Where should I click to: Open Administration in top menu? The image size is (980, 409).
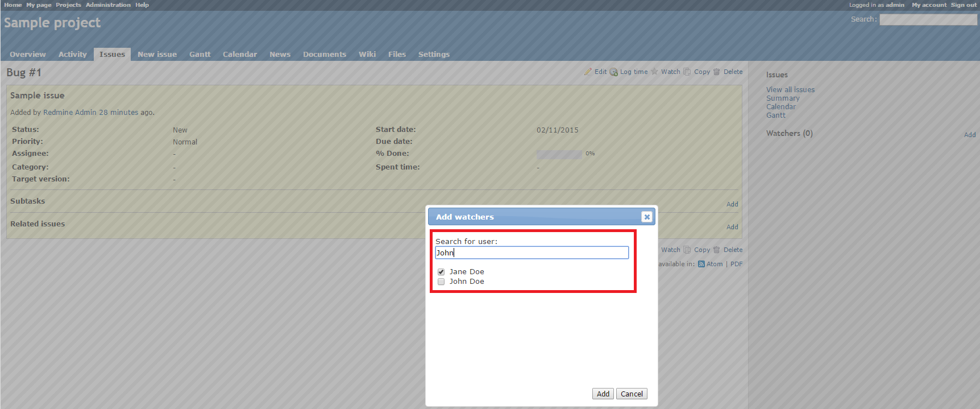108,5
